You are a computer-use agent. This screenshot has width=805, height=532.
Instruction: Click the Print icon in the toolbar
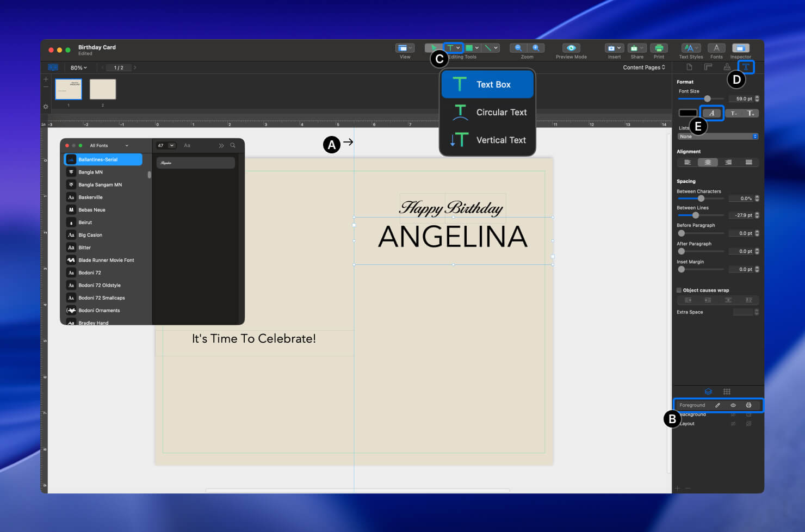pyautogui.click(x=659, y=48)
